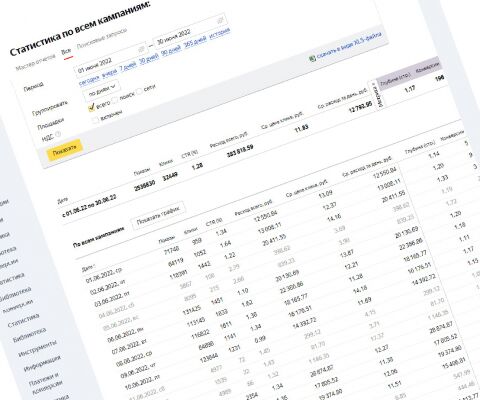Switch to the 'Мастер отчетов' tab
Image resolution: width=480 pixels, height=400 pixels.
36,62
